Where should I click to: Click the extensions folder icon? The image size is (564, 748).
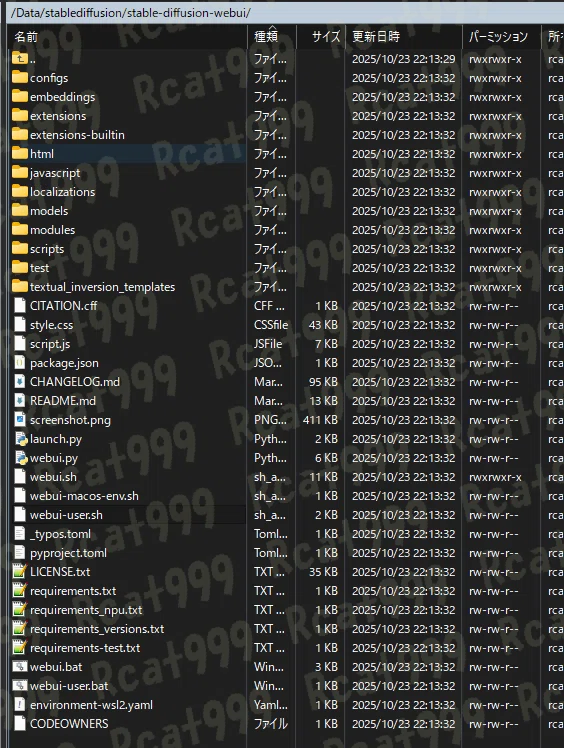point(20,116)
